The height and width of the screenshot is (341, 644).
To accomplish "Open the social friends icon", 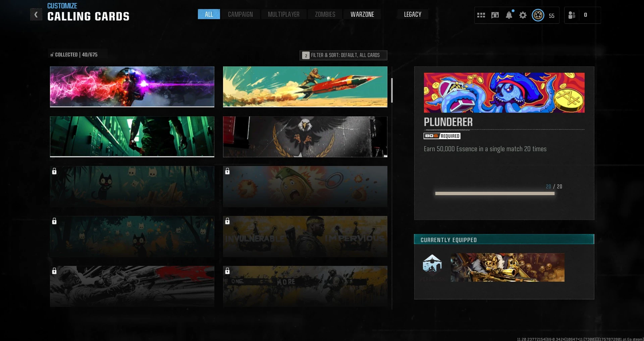I will click(572, 15).
